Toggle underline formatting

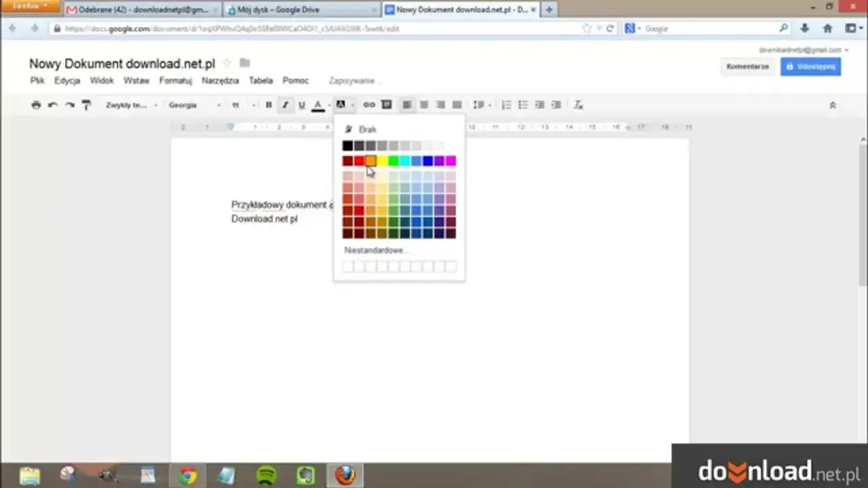(302, 105)
